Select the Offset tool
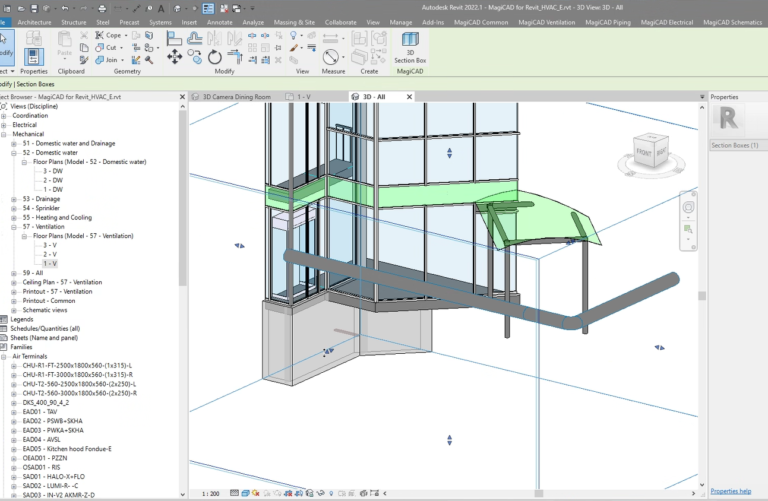 194,38
